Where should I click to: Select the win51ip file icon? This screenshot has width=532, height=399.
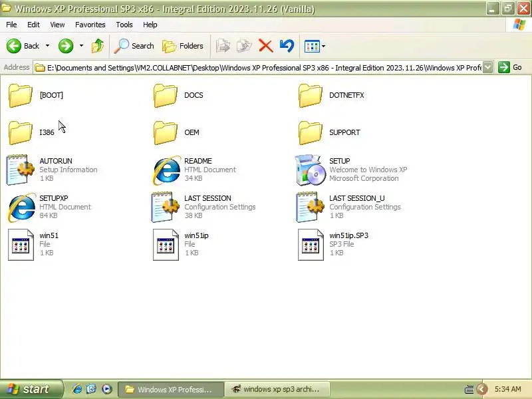[166, 245]
